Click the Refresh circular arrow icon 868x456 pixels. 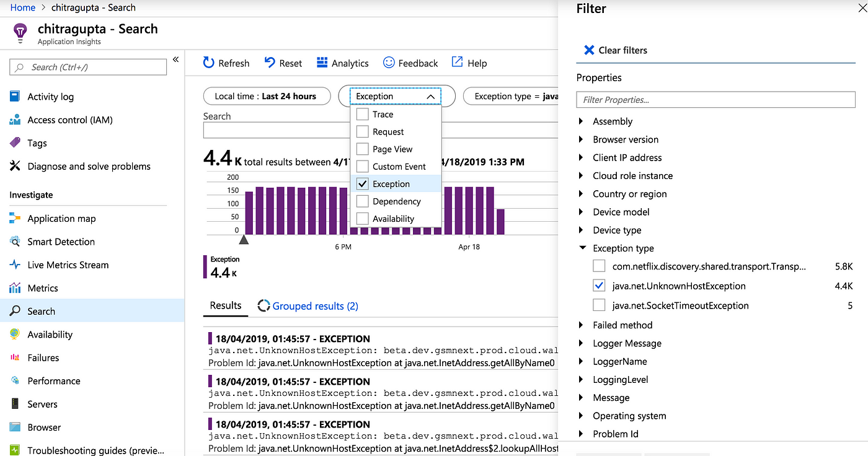(209, 63)
